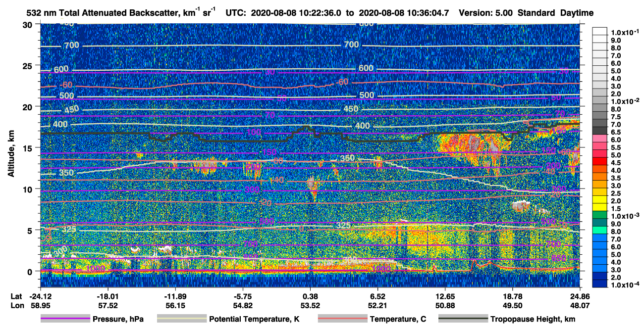This screenshot has width=644, height=330.
Task: Click the latitude value '-11.89'
Action: point(175,296)
